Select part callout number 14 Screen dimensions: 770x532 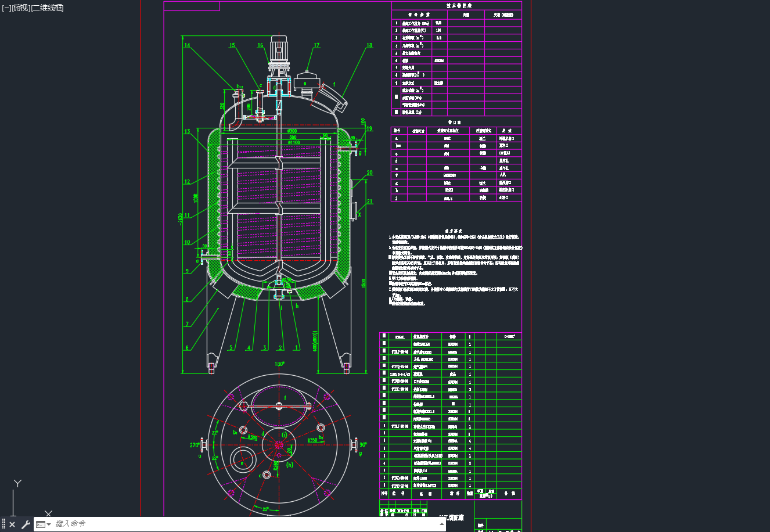[187, 45]
